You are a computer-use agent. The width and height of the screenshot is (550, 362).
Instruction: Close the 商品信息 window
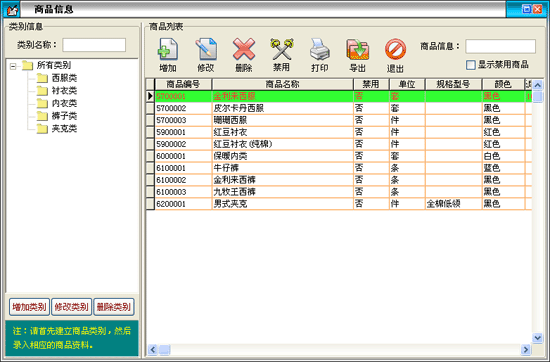click(537, 9)
